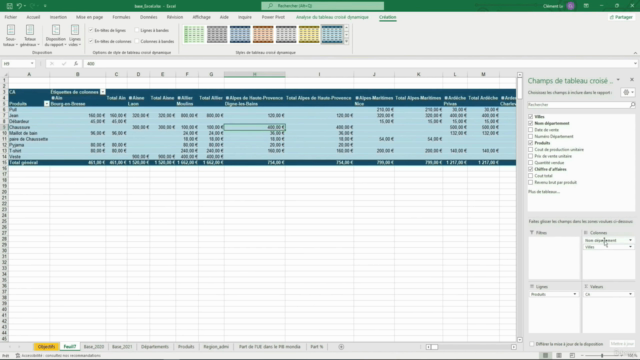Switch to Page Layout view icon
Image resolution: width=640 pixels, height=360 pixels.
point(559,356)
